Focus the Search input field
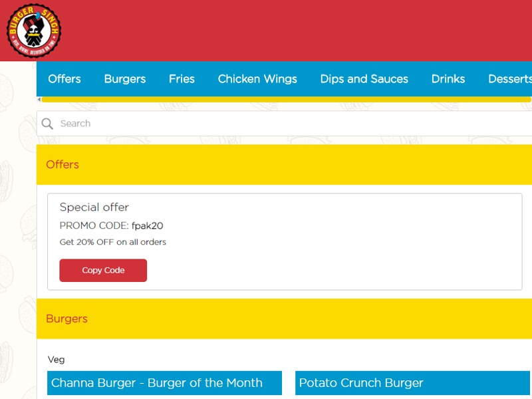 point(285,124)
